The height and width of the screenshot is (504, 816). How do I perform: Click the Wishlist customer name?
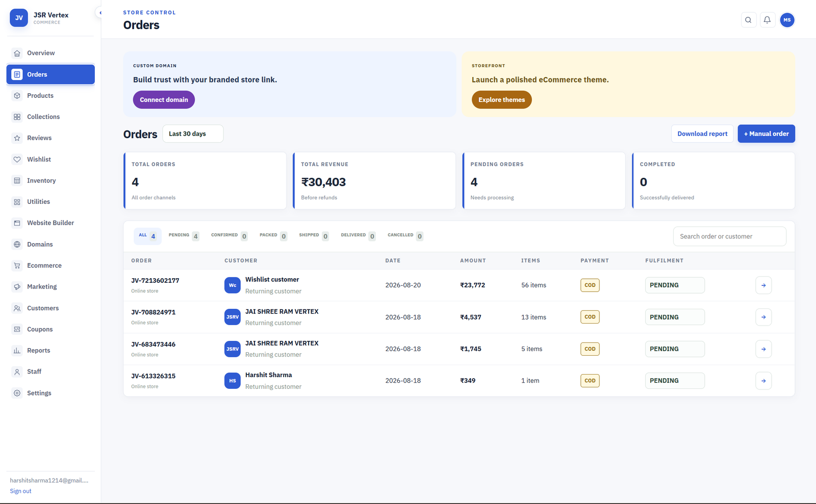pos(272,280)
